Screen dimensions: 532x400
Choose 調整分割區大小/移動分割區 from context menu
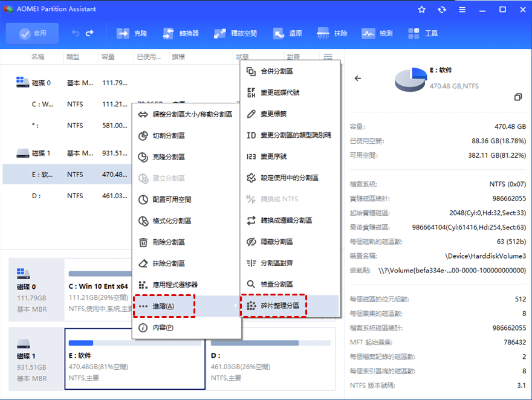pos(186,115)
